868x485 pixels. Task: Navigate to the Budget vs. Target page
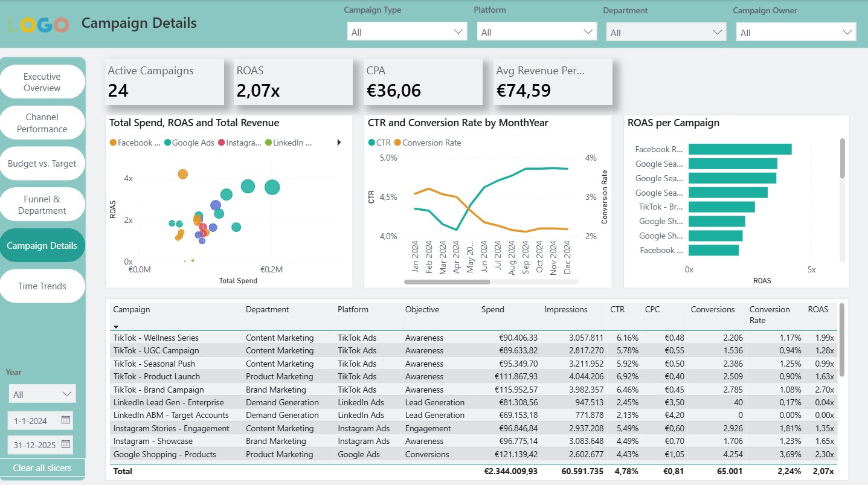[x=42, y=163]
